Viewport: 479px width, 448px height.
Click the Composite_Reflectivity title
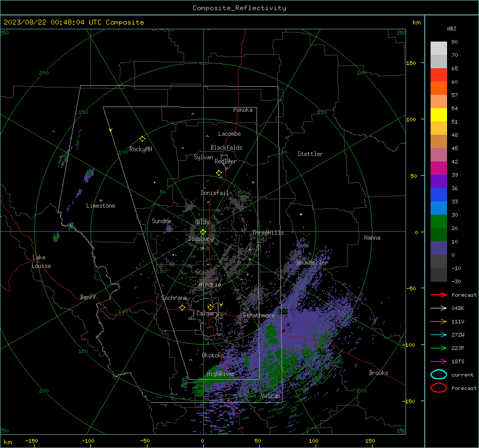(240, 8)
